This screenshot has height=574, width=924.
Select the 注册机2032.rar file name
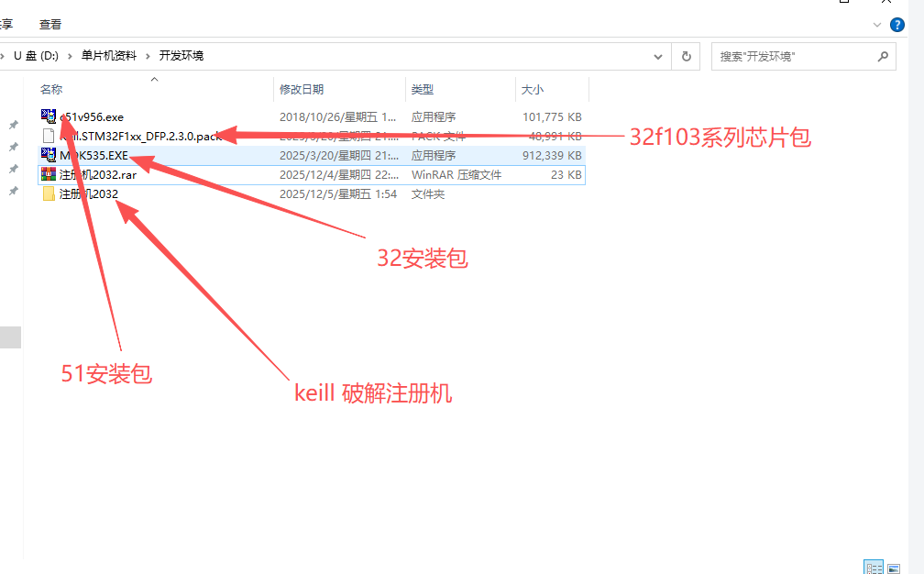(x=98, y=175)
